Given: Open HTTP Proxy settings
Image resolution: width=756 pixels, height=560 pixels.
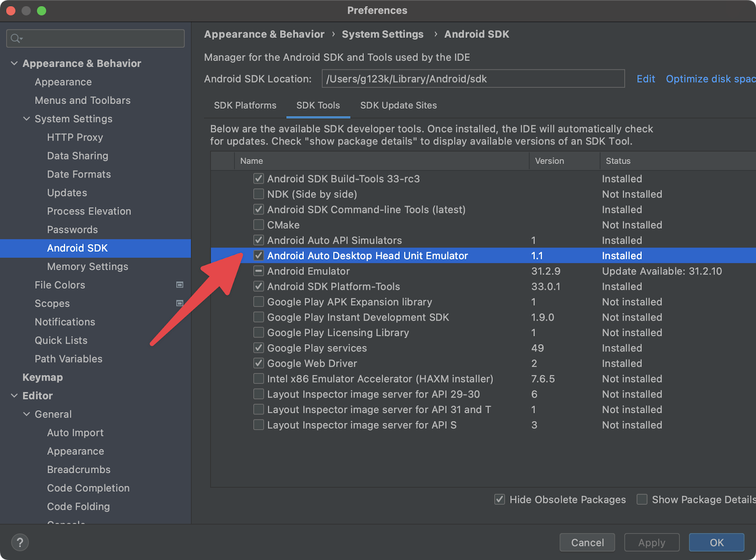Looking at the screenshot, I should [x=75, y=137].
